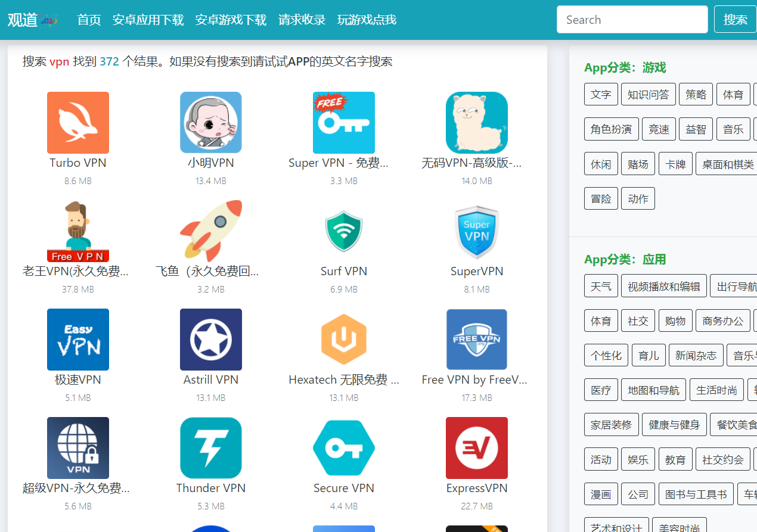Select the 新闻杂志 category tag
The width and height of the screenshot is (757, 532).
696,355
